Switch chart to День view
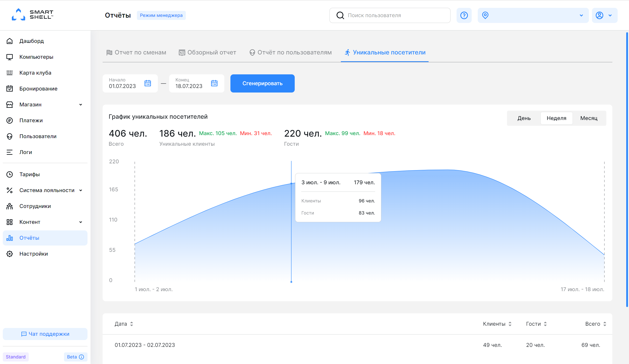 (x=524, y=118)
